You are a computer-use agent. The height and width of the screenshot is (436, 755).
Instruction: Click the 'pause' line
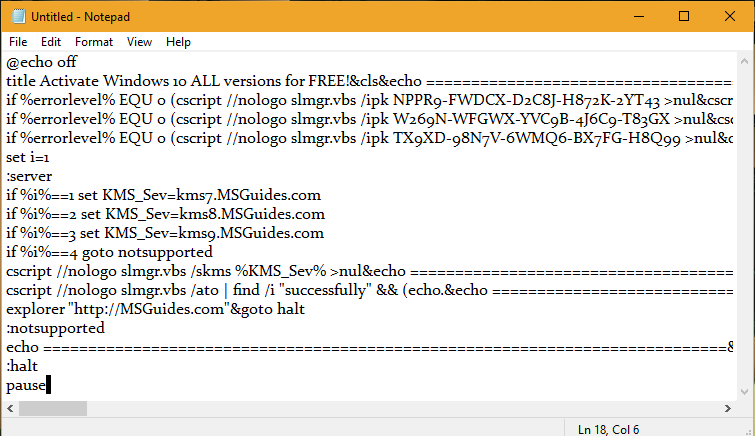click(26, 385)
